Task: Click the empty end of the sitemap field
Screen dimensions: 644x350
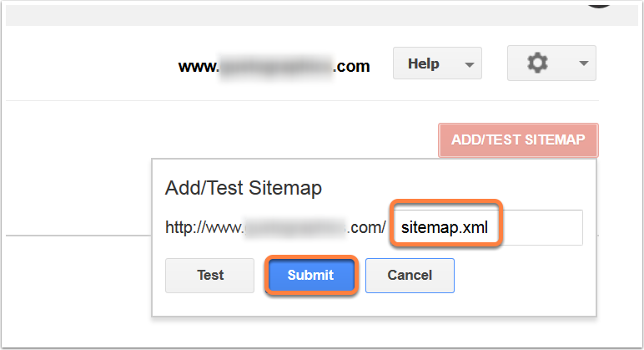Action: (x=541, y=227)
